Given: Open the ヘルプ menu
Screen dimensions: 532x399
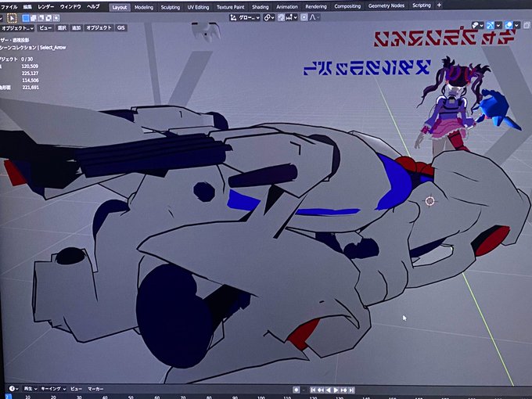Looking at the screenshot, I should (x=93, y=6).
